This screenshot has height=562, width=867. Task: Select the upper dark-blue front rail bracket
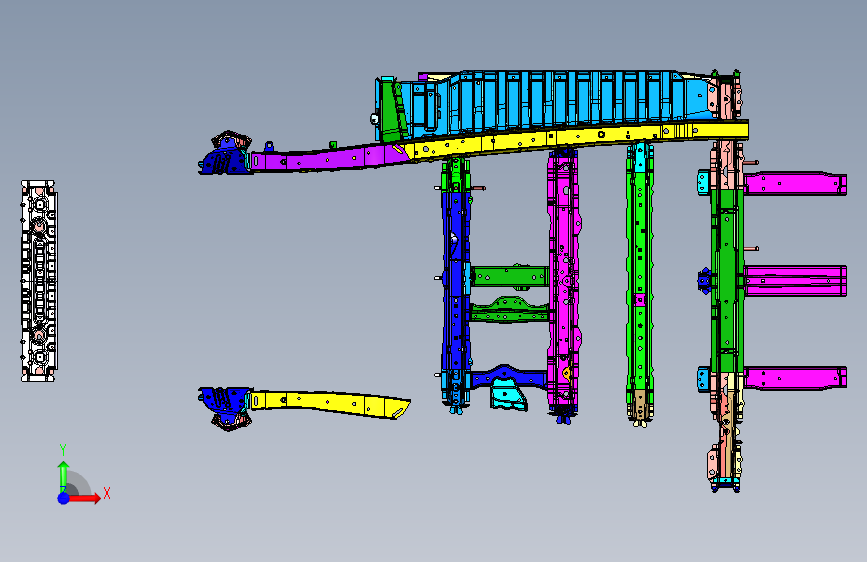226,155
